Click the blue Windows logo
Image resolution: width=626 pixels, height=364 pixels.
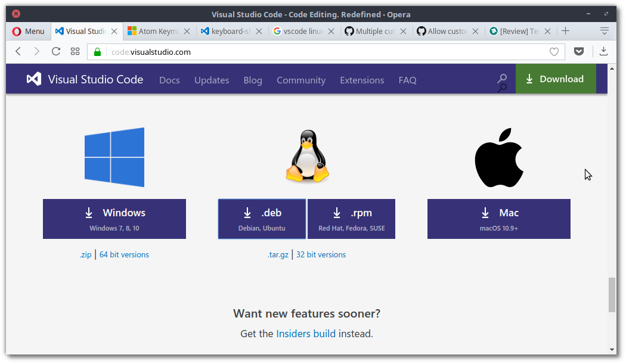click(x=114, y=157)
